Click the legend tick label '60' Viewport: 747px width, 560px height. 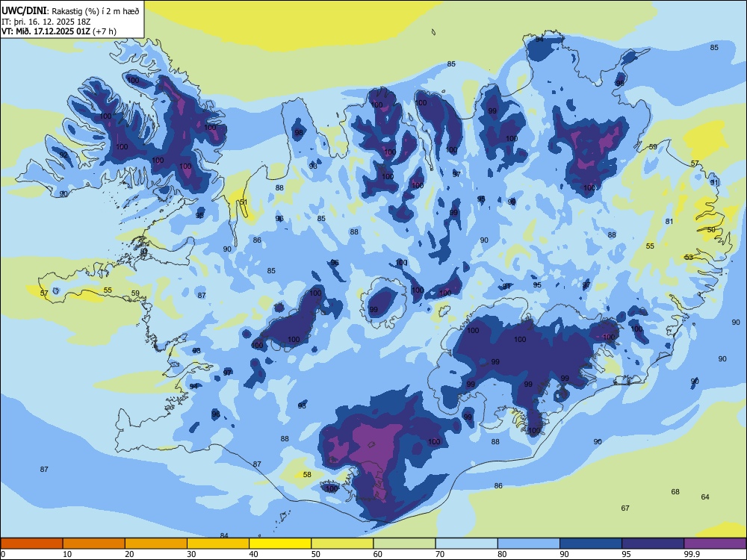point(378,554)
